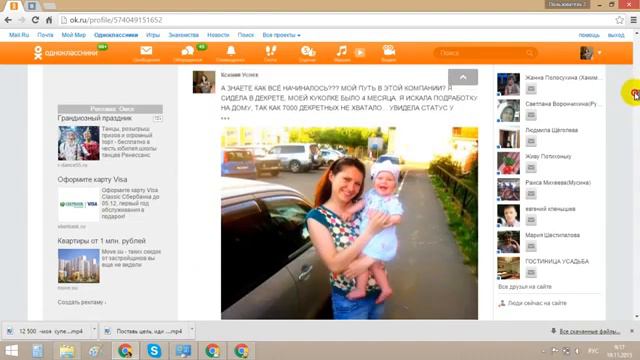Open ГОСТИНИЦА УСАДЬБА friend name
The width and height of the screenshot is (640, 360).
click(x=557, y=261)
